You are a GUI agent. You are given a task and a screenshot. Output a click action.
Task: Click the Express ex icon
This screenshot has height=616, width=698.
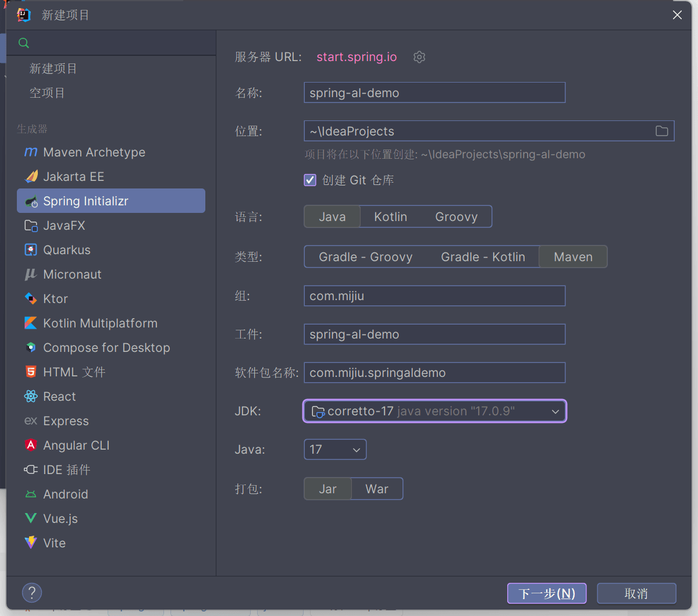click(x=31, y=421)
